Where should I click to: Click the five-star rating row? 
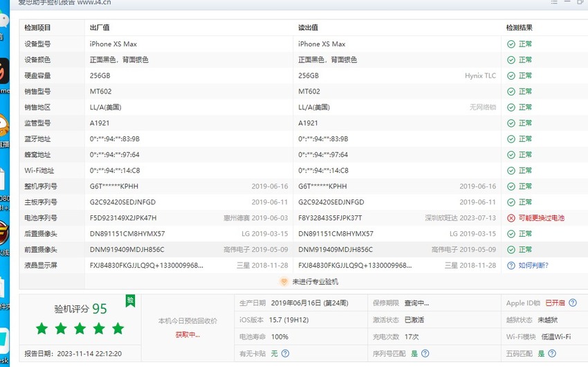coord(80,329)
